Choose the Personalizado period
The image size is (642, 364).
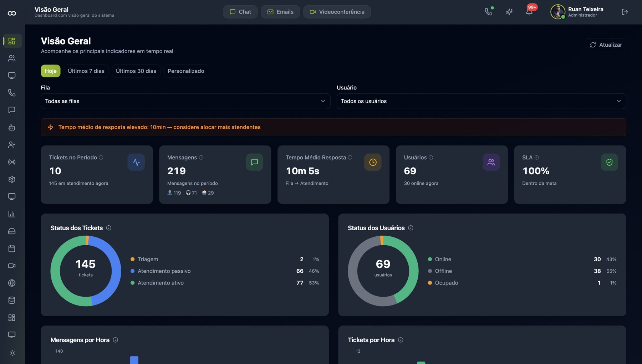186,71
